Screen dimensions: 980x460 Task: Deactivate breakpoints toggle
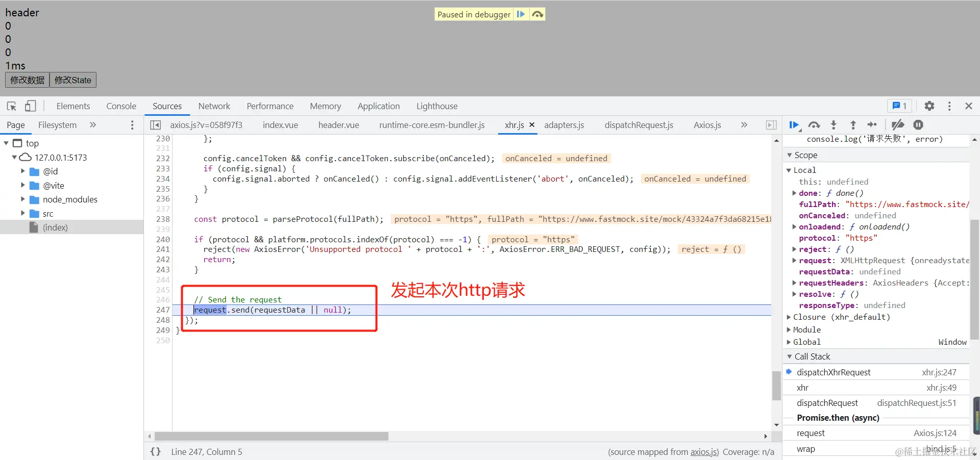898,125
